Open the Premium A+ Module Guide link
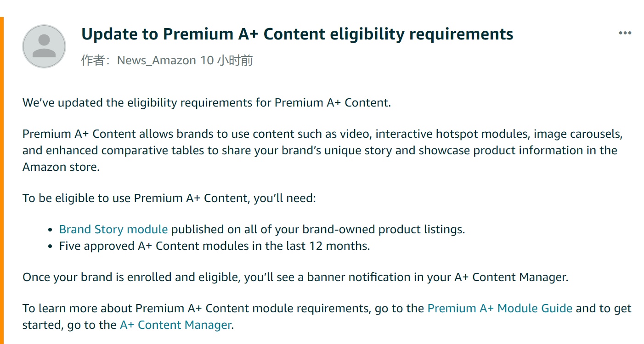The image size is (644, 344). (500, 308)
